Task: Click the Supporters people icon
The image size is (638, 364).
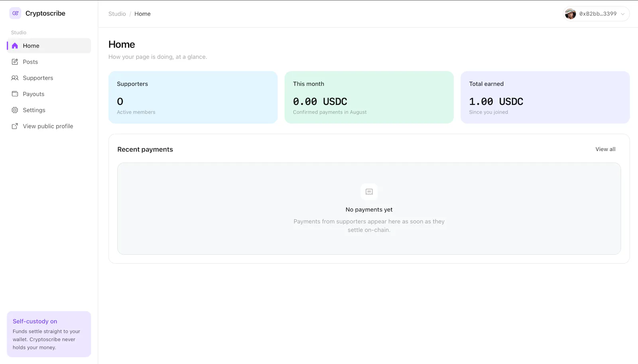Action: point(15,78)
